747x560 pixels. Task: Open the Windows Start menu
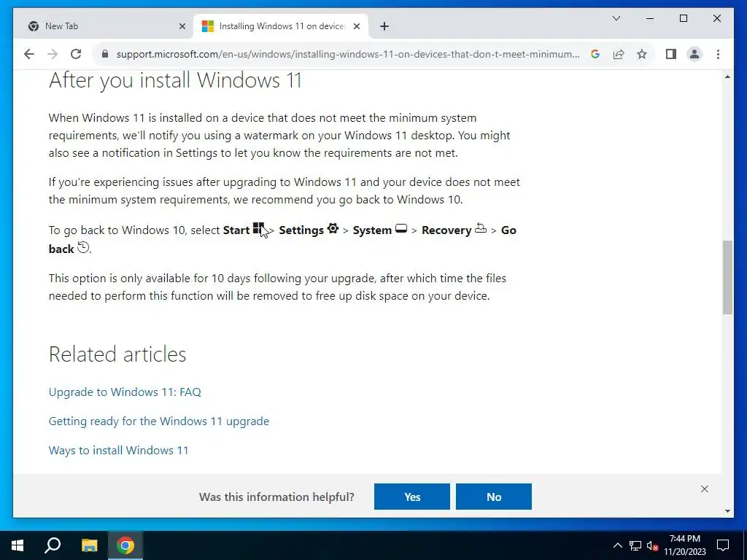[x=18, y=545]
